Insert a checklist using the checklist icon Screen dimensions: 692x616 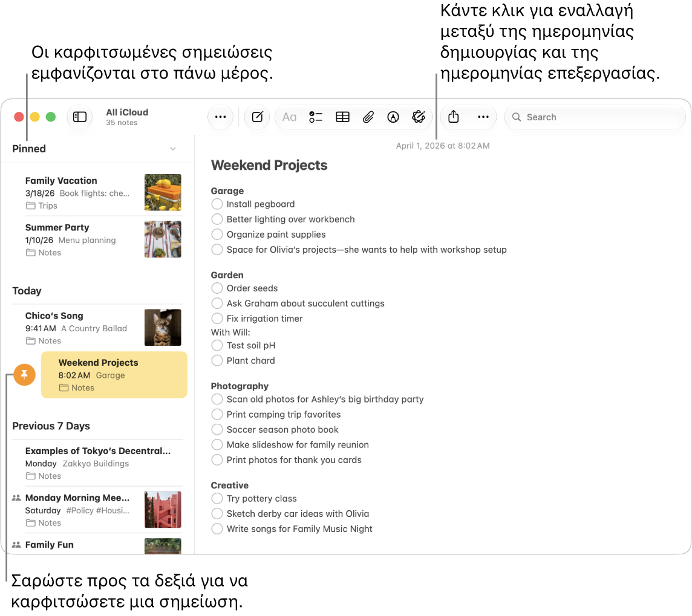point(316,117)
